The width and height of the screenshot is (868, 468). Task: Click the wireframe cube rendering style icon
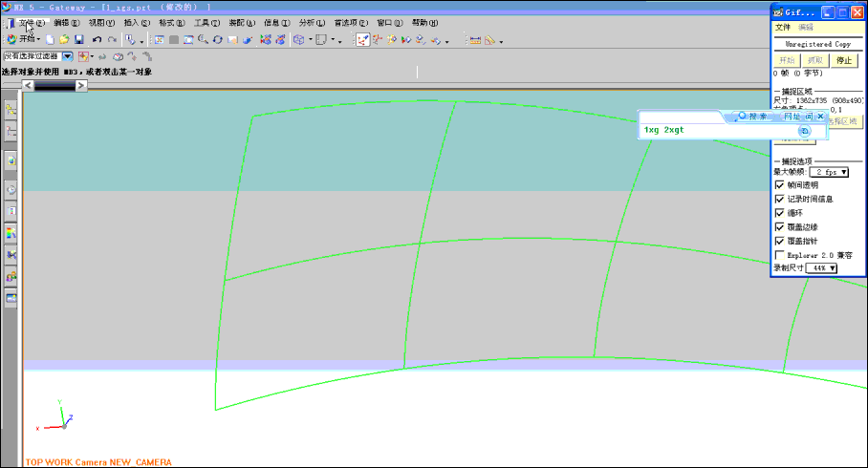pos(299,40)
